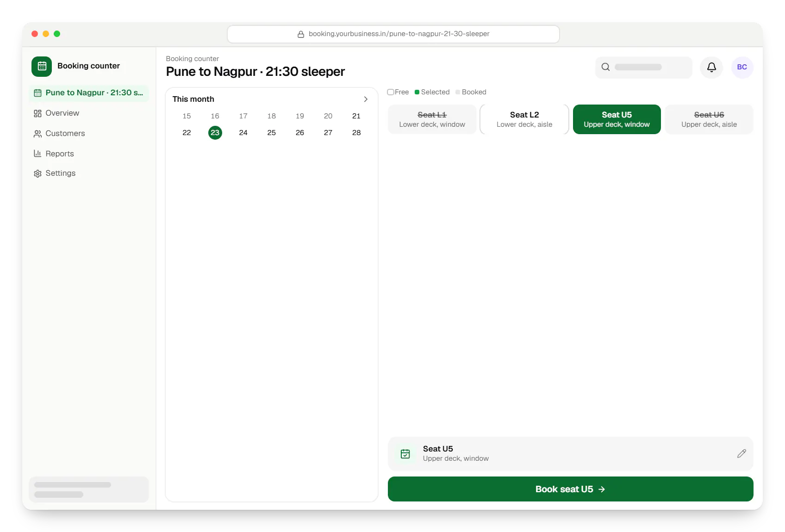785x532 pixels.
Task: Open the Reports page
Action: [x=89, y=154]
